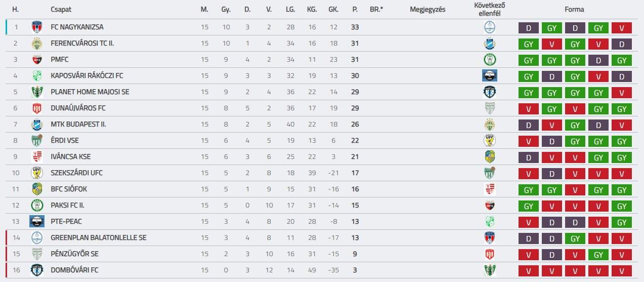644x282 pixels.
Task: Sort by the GK. goal difference header
Action: 333,9
